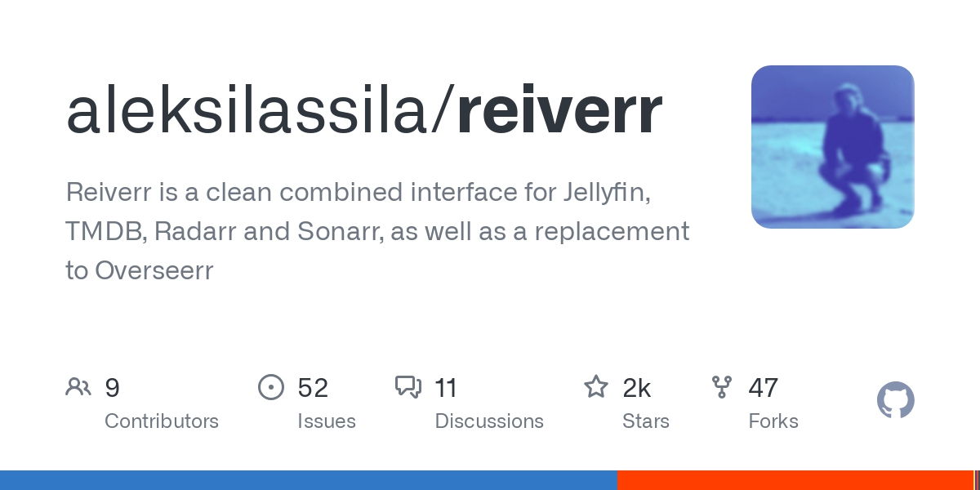Image resolution: width=980 pixels, height=490 pixels.
Task: Open the "Discussions" label
Action: point(489,421)
